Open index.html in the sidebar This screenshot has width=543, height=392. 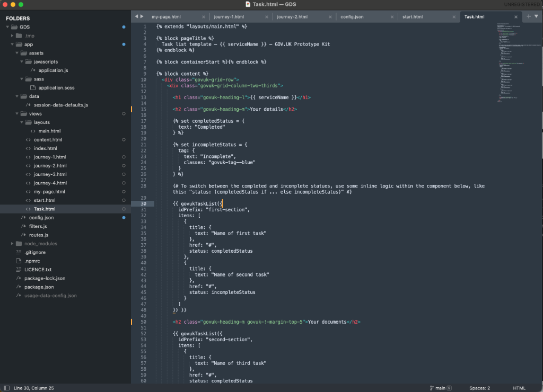pos(46,148)
